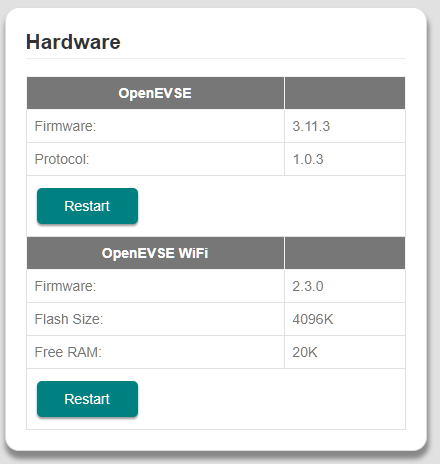The height and width of the screenshot is (464, 440).
Task: Click OpenEVSE firmware version 3.11.3
Action: 311,126
